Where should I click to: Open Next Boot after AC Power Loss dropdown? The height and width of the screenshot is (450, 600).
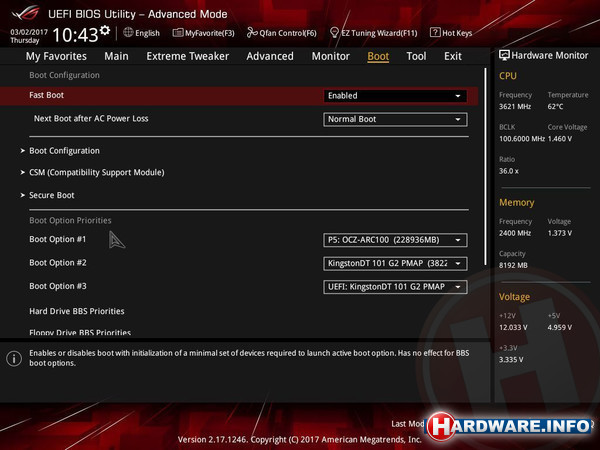pyautogui.click(x=395, y=119)
